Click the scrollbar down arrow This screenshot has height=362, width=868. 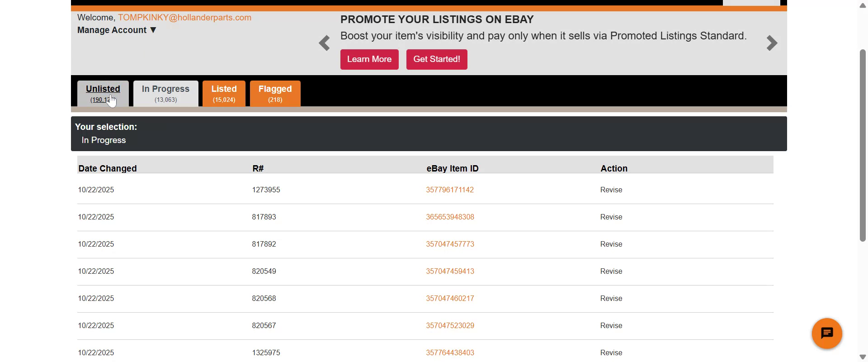(x=863, y=357)
